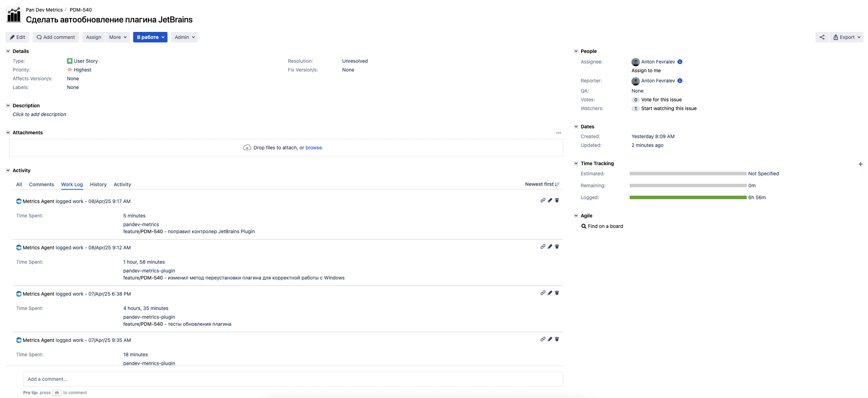Click Add comment button
This screenshot has width=868, height=398.
tap(56, 37)
